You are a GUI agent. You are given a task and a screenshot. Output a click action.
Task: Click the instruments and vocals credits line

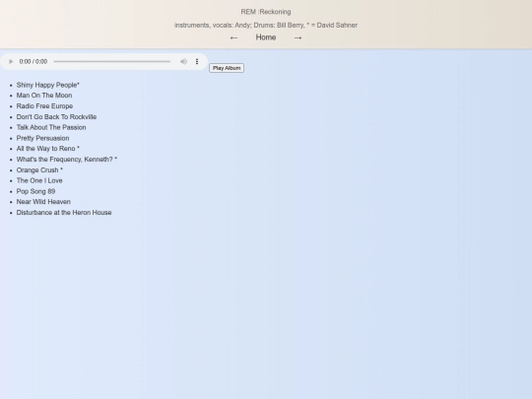coord(266,25)
